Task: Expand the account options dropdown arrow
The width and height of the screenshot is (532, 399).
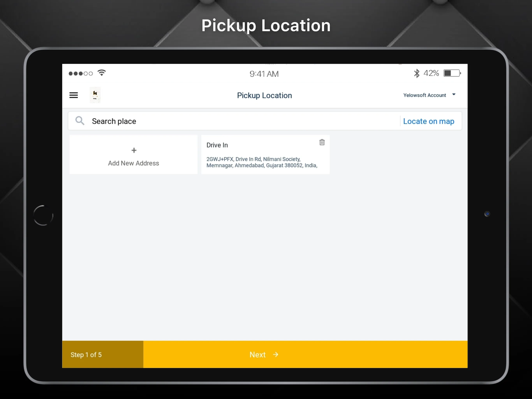Action: [454, 95]
